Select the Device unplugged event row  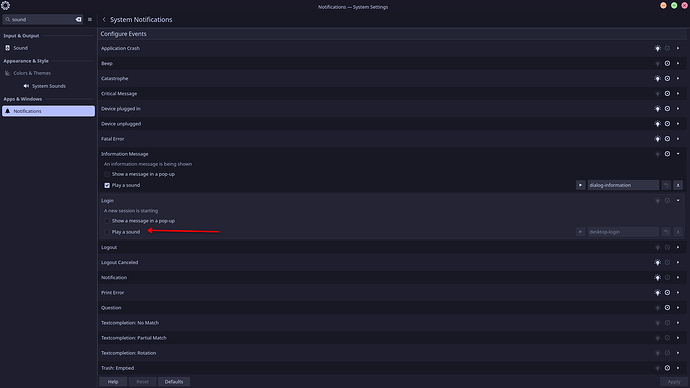point(392,124)
